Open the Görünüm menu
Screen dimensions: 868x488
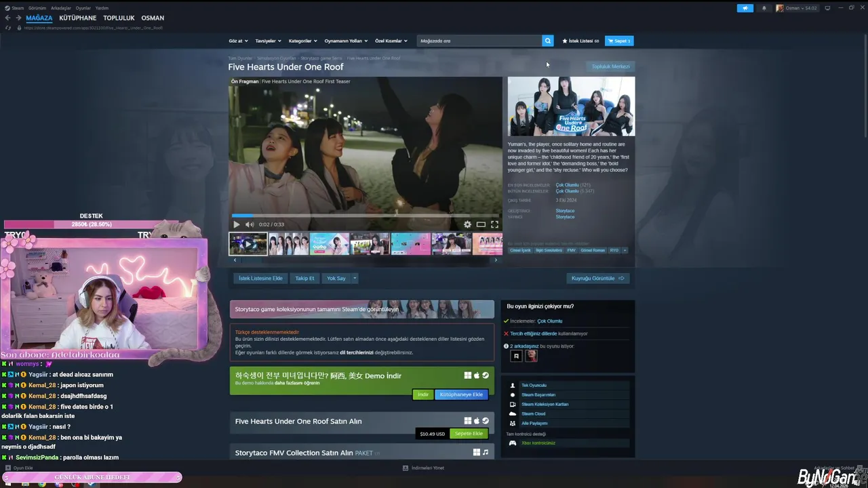(x=37, y=8)
